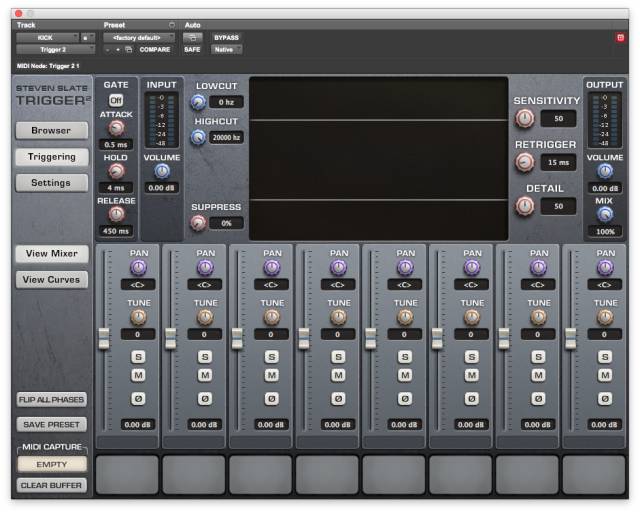Switch to the Triggering page

[x=52, y=157]
